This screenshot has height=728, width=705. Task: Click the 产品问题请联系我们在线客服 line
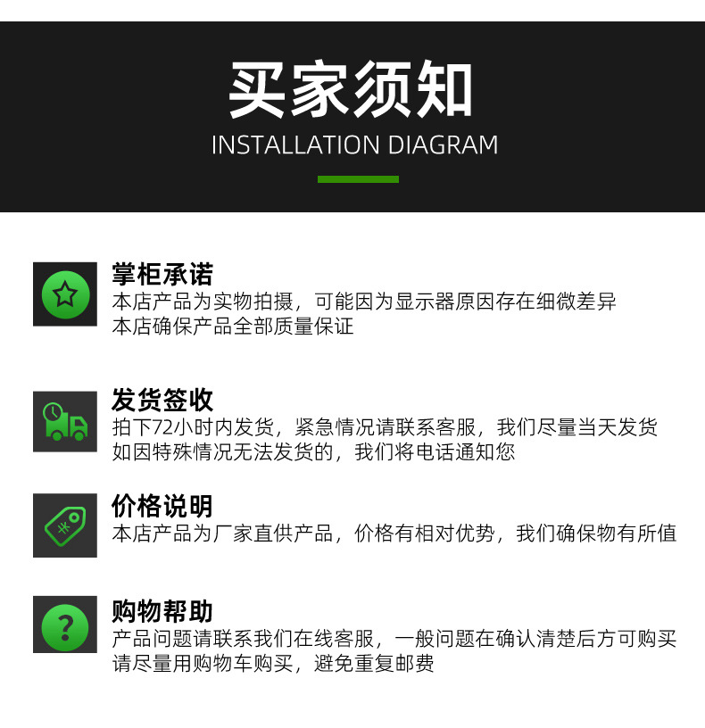point(394,639)
